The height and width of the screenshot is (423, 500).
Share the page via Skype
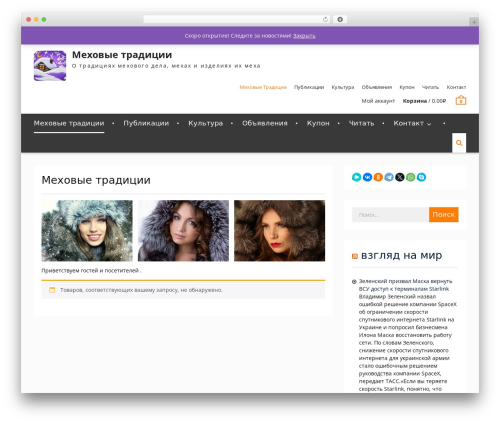click(421, 177)
